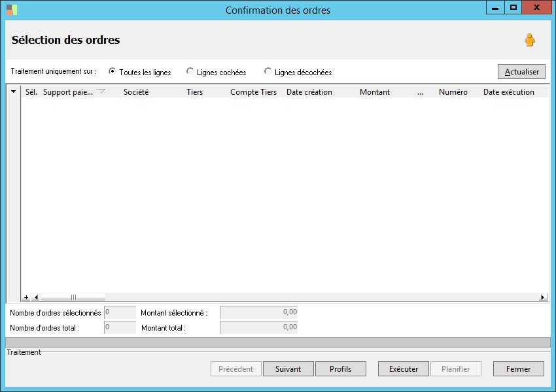Minimize the Confirmation des ordres window

tap(495, 8)
